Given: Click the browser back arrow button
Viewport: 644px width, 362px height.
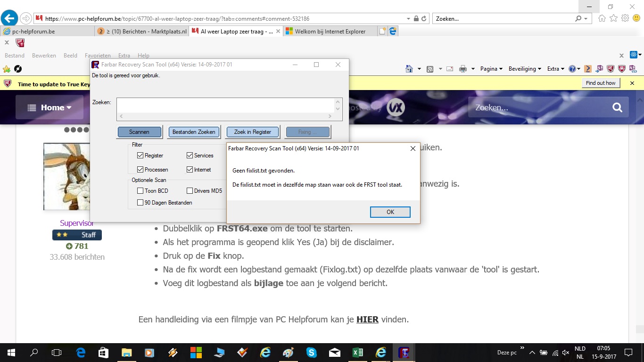Looking at the screenshot, I should click(x=9, y=18).
